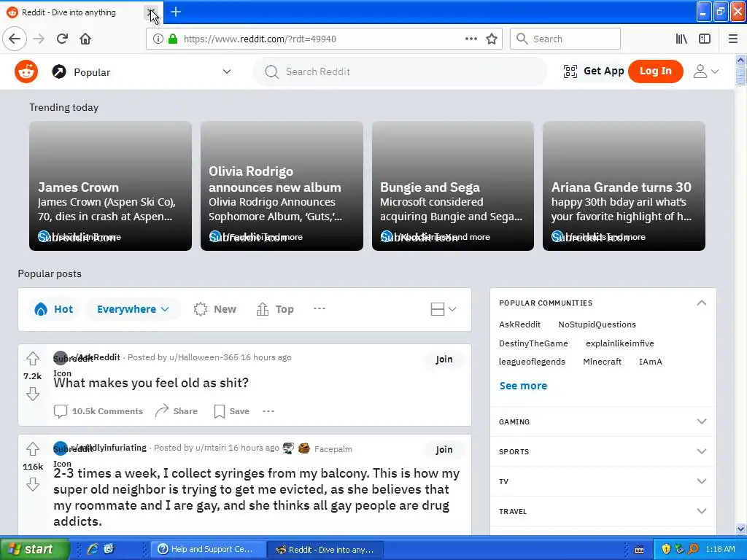Open the Bungie and Sega trending card
Screen dimensions: 747x560
pyautogui.click(x=452, y=186)
